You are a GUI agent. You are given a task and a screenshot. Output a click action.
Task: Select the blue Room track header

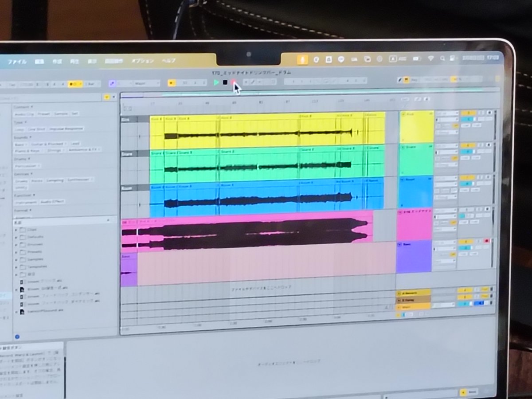[415, 191]
